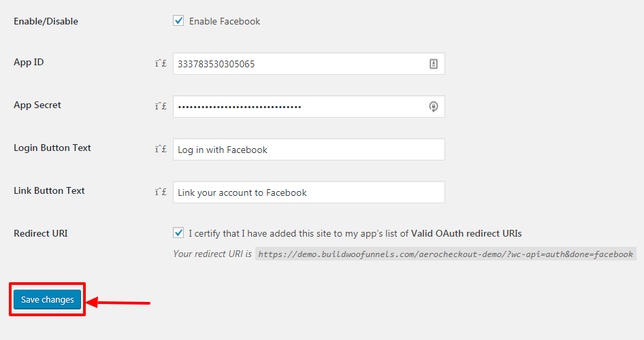The image size is (644, 340).
Task: Click into the 'Log in with Facebook' text field
Action: pyautogui.click(x=309, y=150)
